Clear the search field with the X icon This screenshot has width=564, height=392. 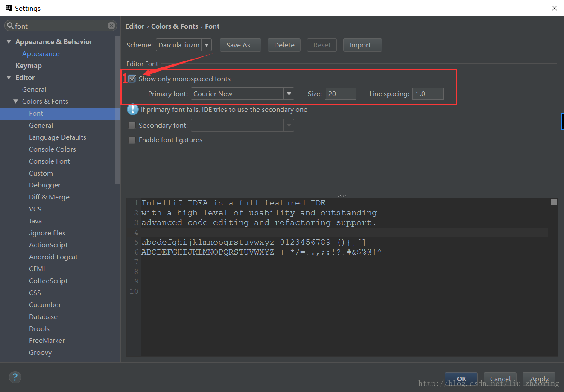(111, 26)
